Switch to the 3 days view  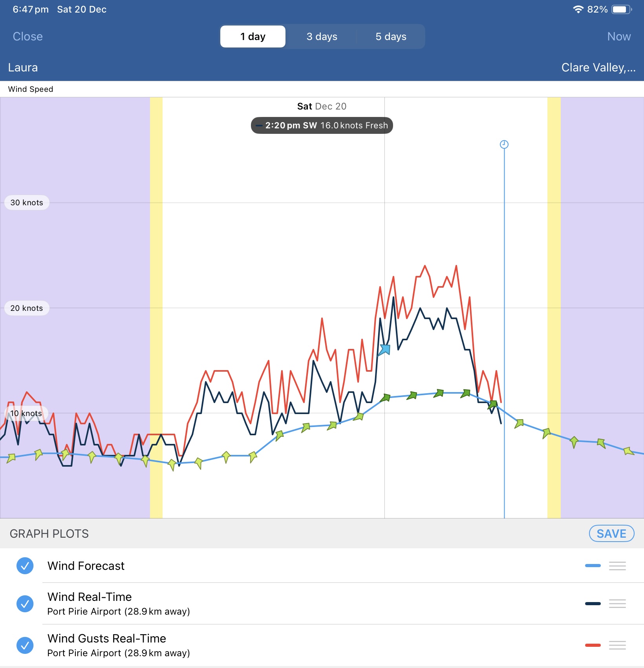tap(322, 37)
